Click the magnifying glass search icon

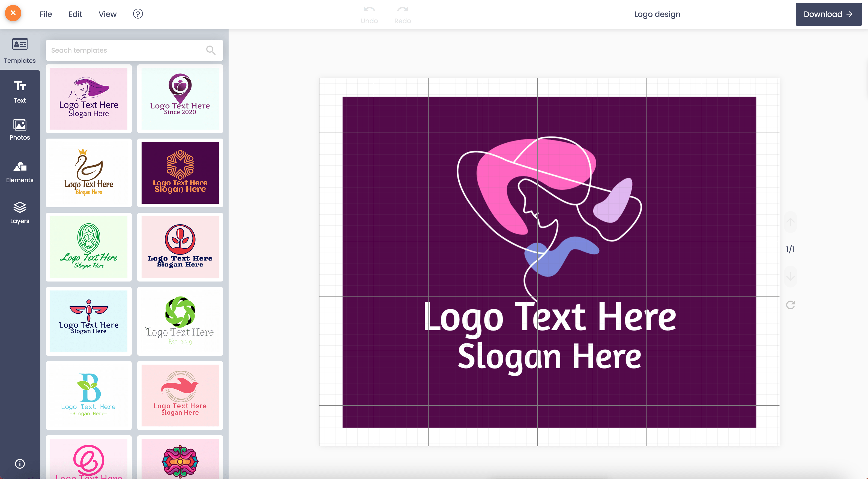click(x=211, y=50)
